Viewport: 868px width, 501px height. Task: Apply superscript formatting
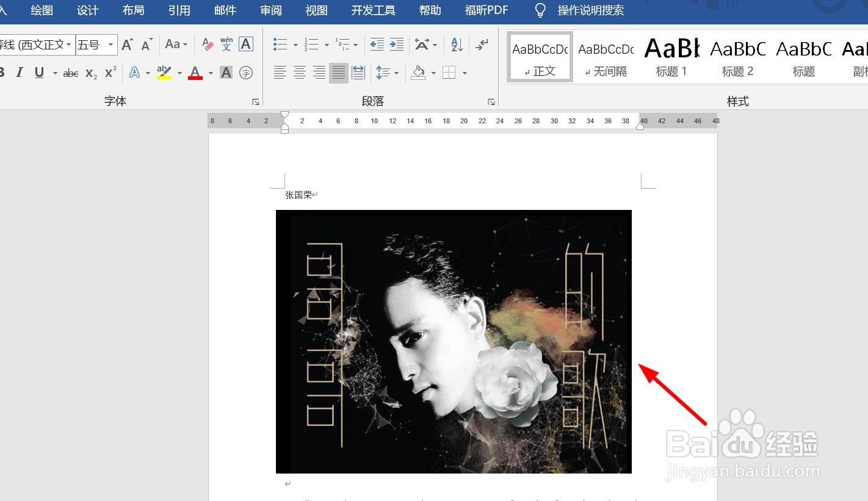click(110, 73)
